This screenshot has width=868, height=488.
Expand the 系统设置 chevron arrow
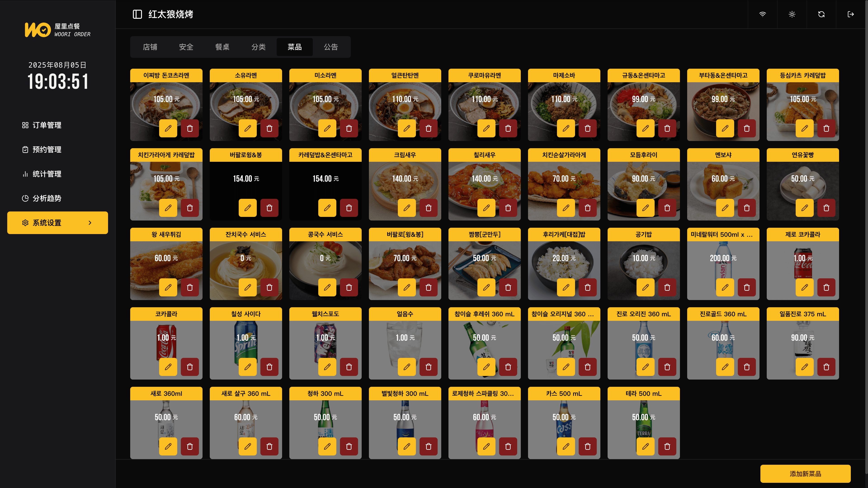[90, 223]
